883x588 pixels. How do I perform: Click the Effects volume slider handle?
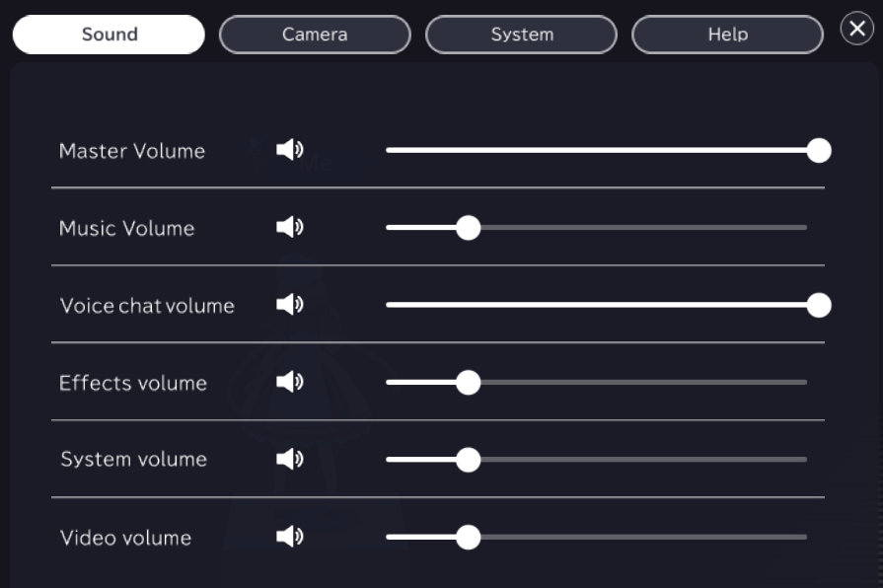tap(469, 383)
